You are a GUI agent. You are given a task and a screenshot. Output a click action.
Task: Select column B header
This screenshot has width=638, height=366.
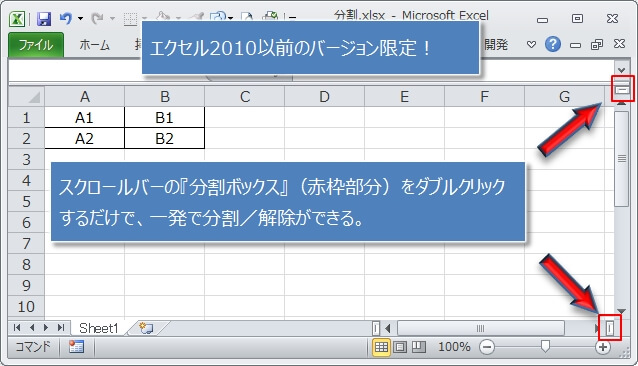pyautogui.click(x=164, y=97)
